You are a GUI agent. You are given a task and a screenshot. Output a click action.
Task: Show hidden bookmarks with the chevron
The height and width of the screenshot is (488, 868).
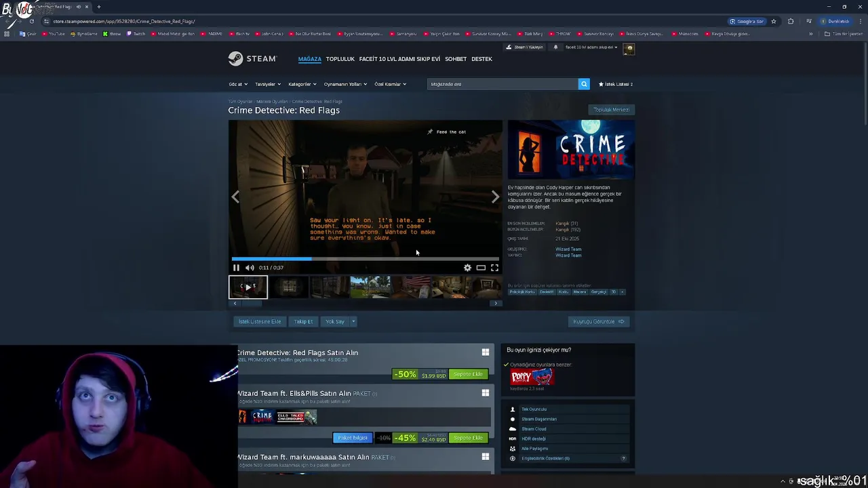pos(810,34)
